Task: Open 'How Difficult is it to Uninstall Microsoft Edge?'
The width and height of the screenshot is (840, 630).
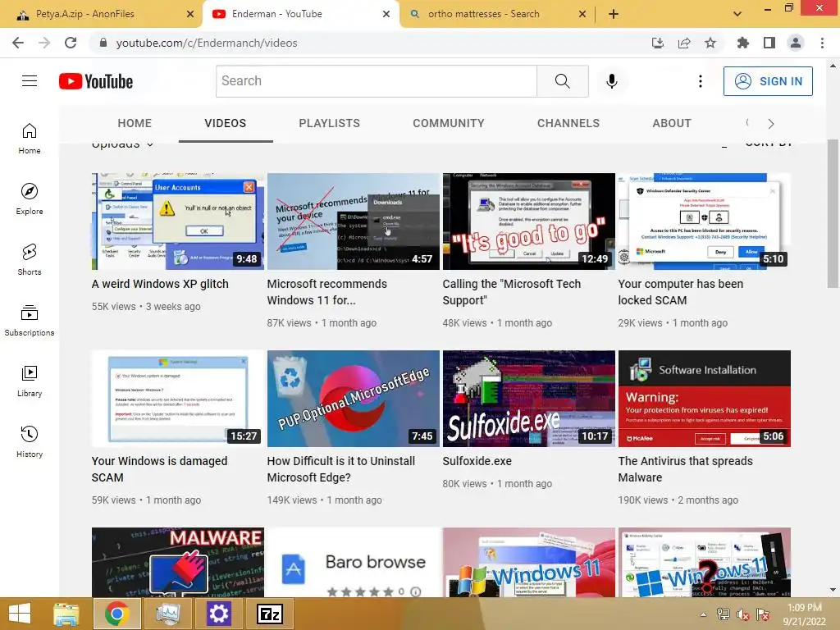Action: 340,469
